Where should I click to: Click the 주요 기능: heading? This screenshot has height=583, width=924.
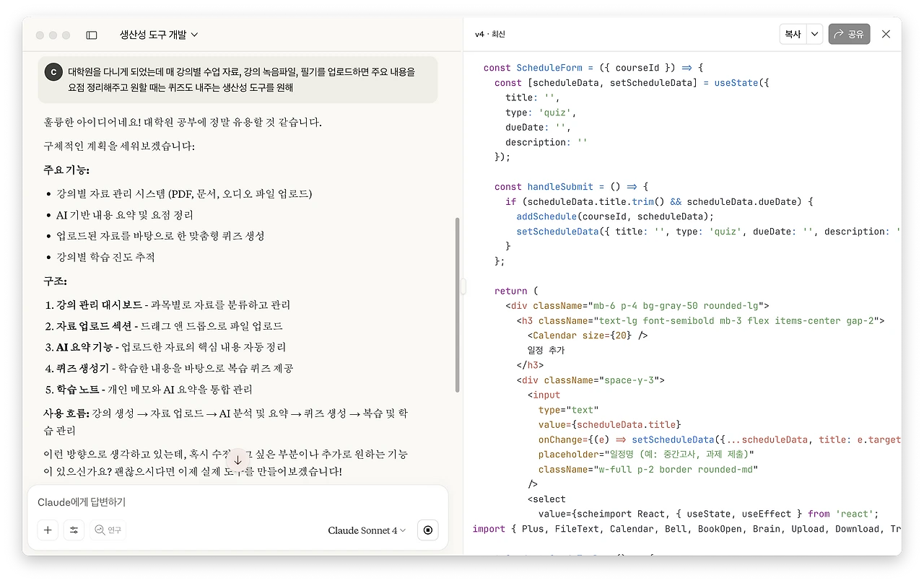click(x=66, y=170)
